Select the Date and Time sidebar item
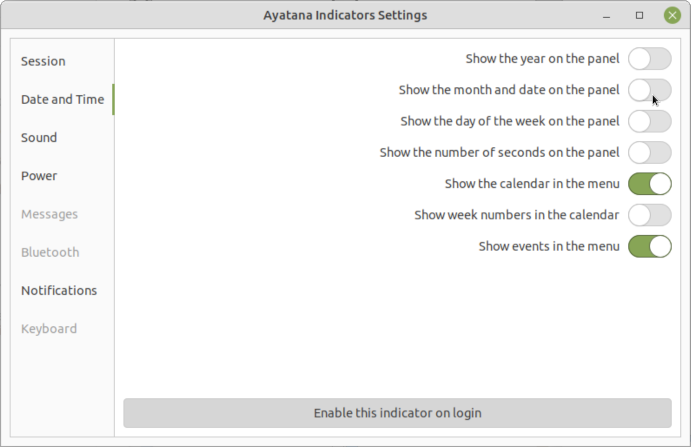This screenshot has width=691, height=447. pos(62,100)
